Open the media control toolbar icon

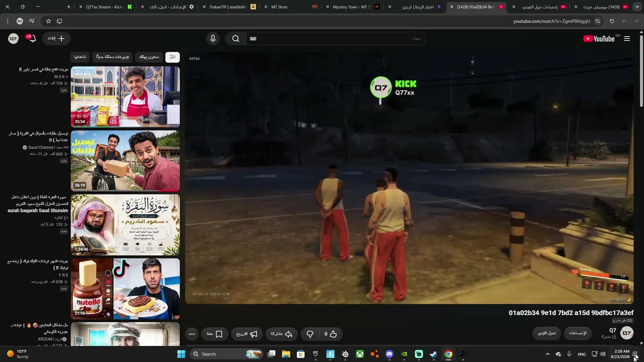[x=32, y=21]
